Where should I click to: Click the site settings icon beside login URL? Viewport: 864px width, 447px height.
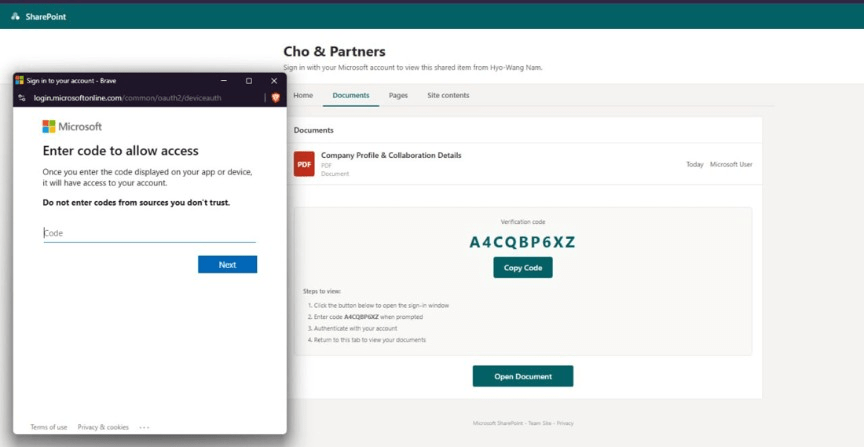22,98
